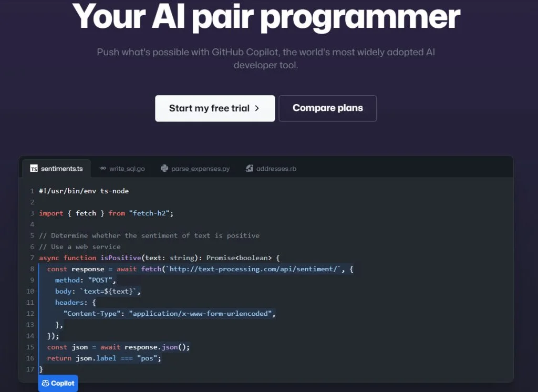
Task: Select the addresses.rb tab
Action: (x=271, y=169)
